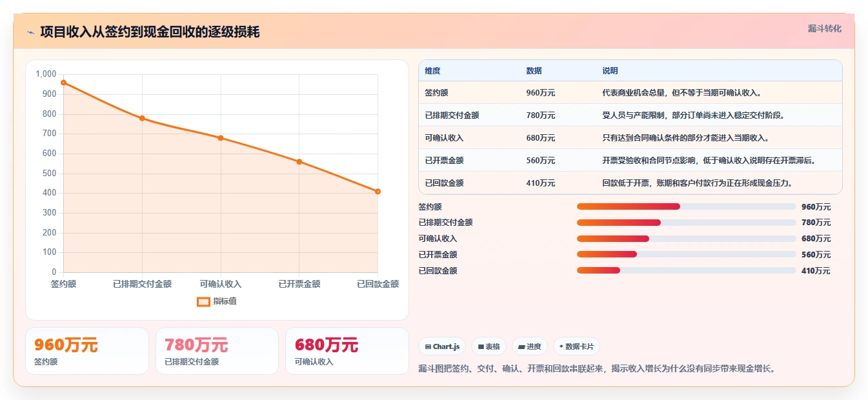Click the 漏斗转化 label in the header
Image resolution: width=868 pixels, height=400 pixels.
coord(825,28)
